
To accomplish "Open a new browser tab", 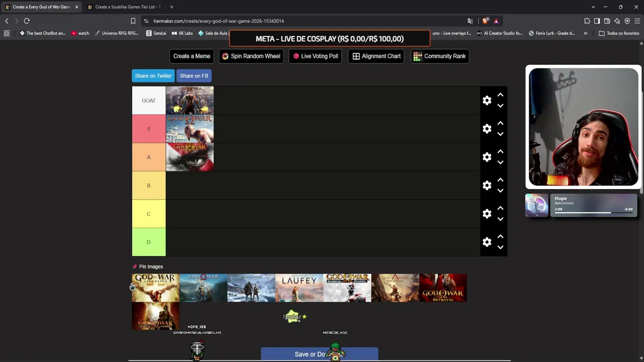I will click(172, 7).
